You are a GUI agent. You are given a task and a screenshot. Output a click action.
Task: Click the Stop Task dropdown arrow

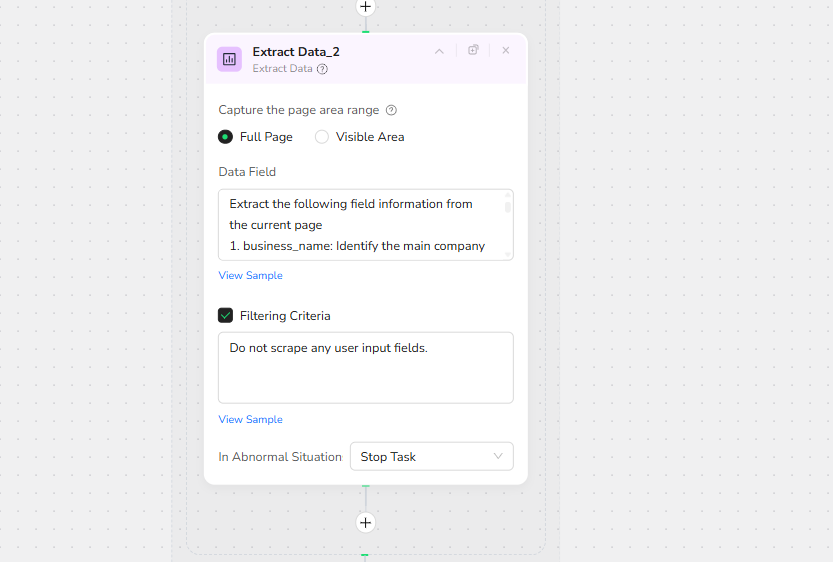tap(498, 457)
